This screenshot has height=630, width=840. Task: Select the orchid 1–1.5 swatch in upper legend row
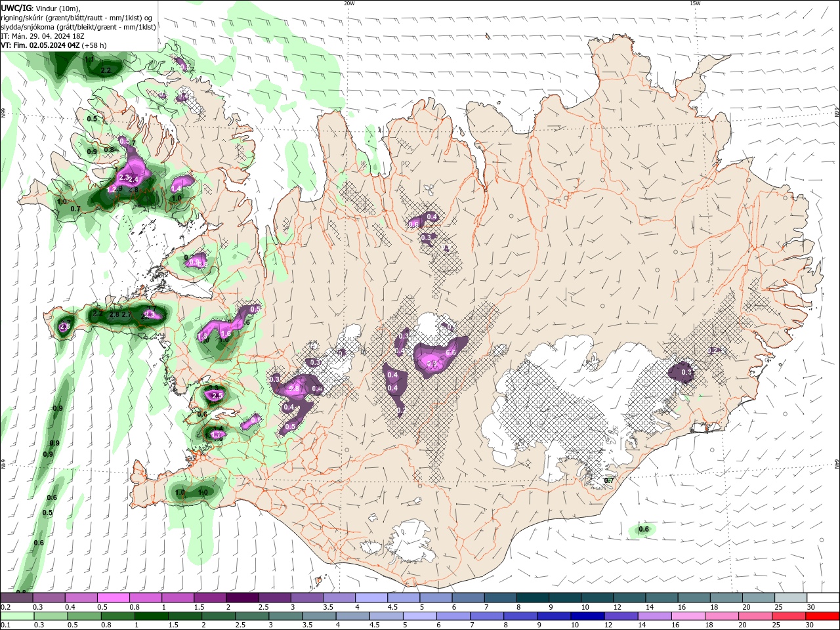(x=178, y=598)
